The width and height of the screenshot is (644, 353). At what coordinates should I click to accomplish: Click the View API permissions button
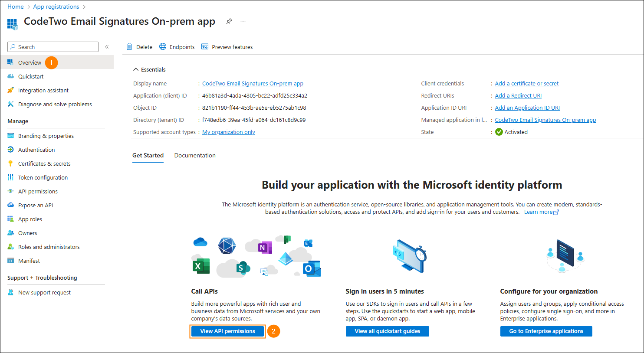pos(227,331)
